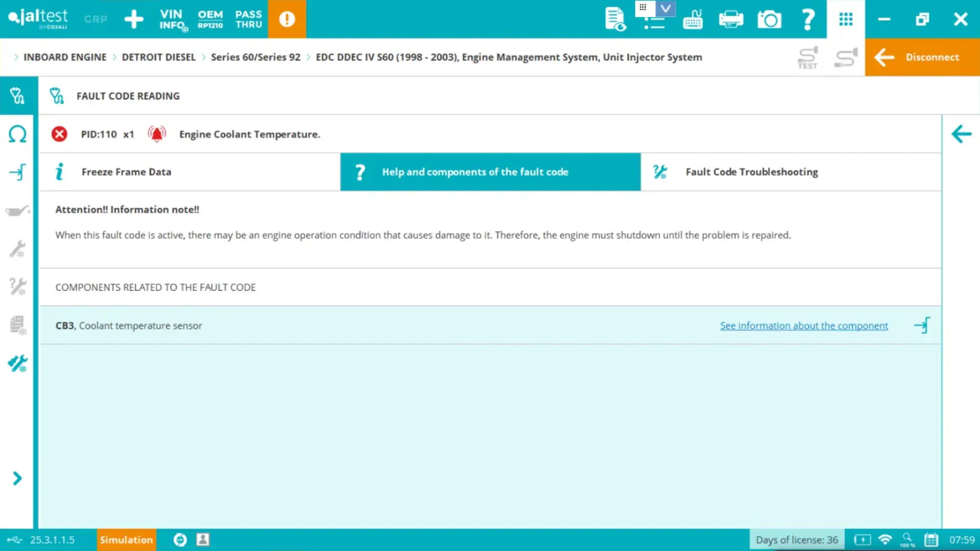Image resolution: width=980 pixels, height=551 pixels.
Task: Open the virtual keyboard icon
Action: [693, 19]
